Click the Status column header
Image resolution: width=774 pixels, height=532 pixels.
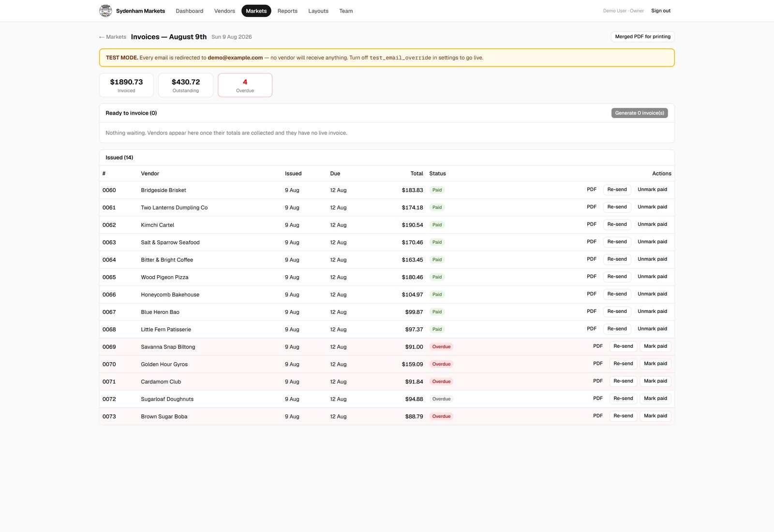click(437, 174)
